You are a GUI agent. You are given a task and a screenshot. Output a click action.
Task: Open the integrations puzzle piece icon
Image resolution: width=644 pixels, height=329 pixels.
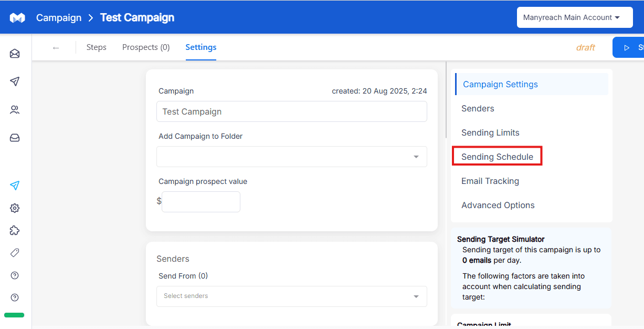15,230
